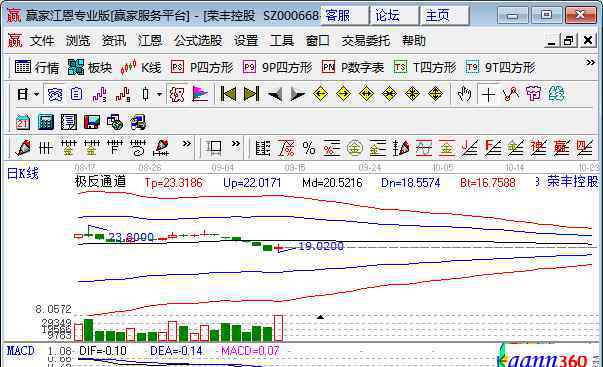
Task: Open the calendar date icon
Action: click(x=23, y=122)
